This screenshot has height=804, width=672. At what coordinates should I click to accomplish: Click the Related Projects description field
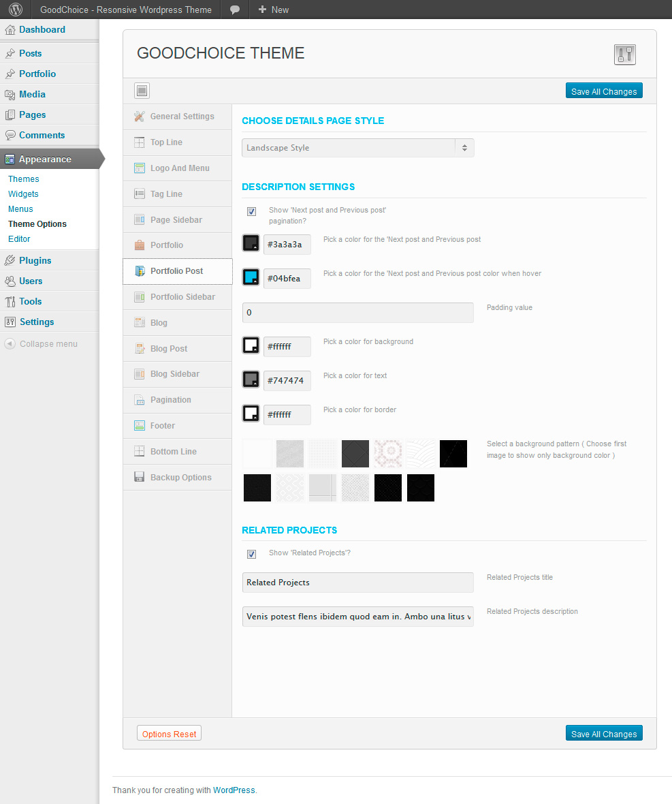click(x=358, y=617)
